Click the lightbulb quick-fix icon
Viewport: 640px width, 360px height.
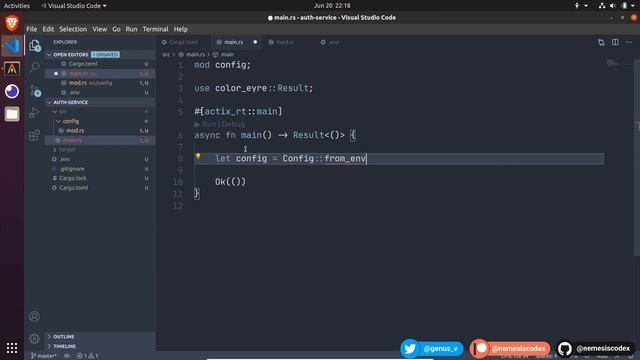[x=198, y=156]
